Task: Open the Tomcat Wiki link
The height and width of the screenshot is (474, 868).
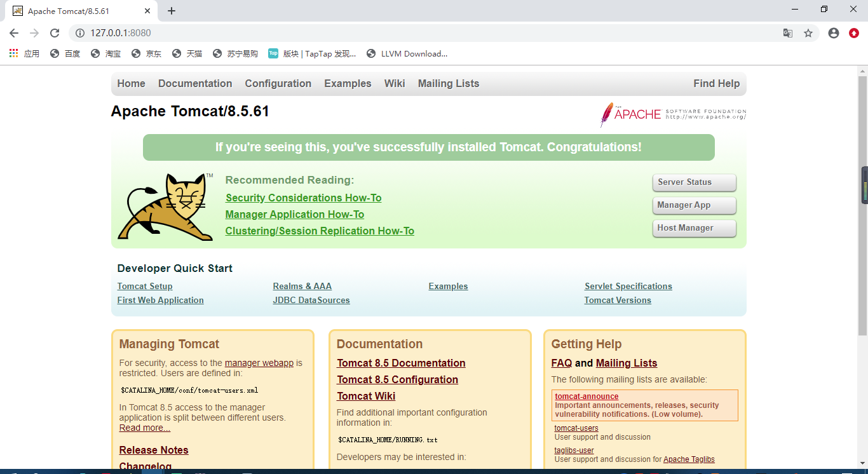Action: click(x=366, y=396)
